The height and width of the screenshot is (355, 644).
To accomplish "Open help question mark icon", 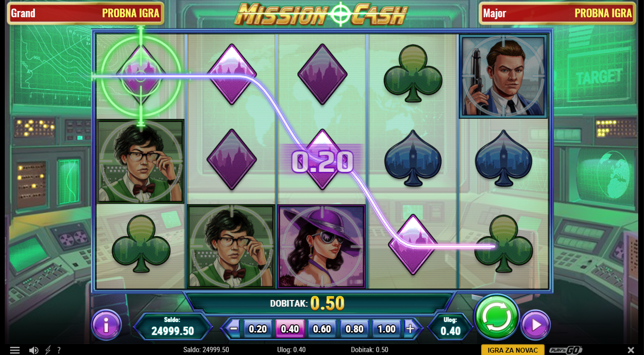I will [59, 350].
